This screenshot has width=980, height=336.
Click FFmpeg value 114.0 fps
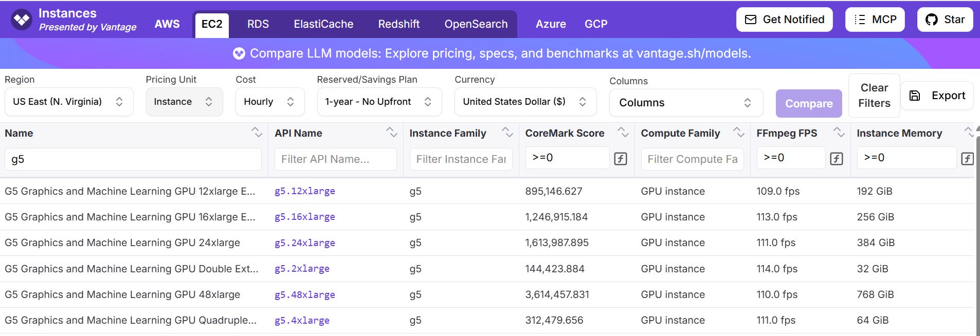[777, 269]
